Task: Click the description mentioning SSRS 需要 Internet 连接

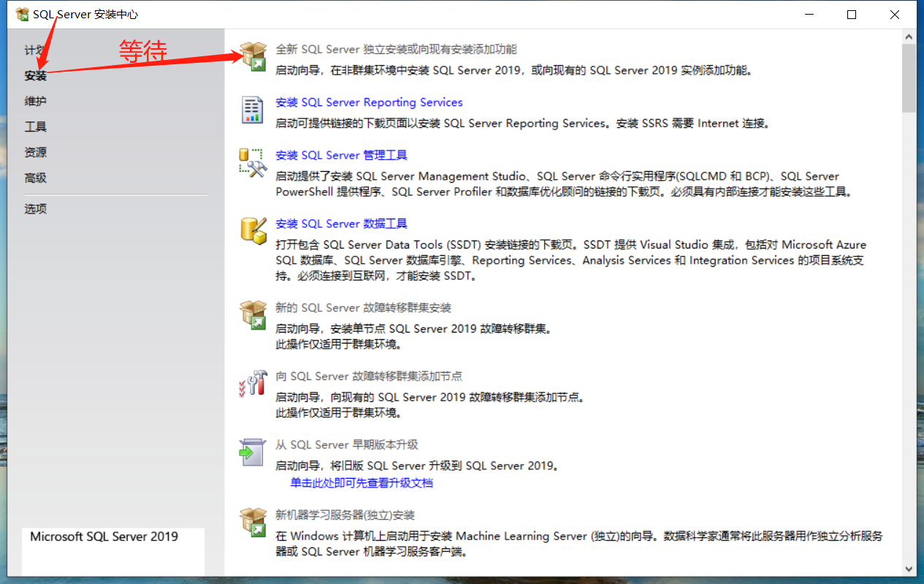Action: (522, 124)
